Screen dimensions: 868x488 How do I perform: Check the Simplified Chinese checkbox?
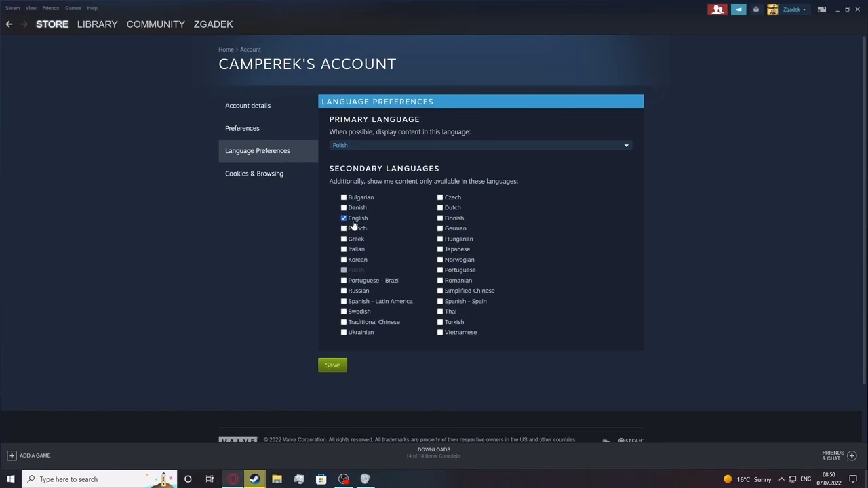[x=440, y=291]
